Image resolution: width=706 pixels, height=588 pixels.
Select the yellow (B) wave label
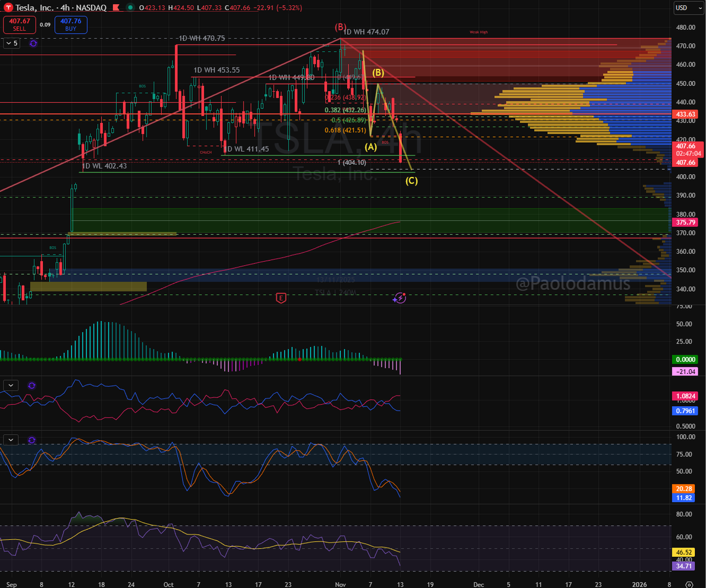coord(378,73)
